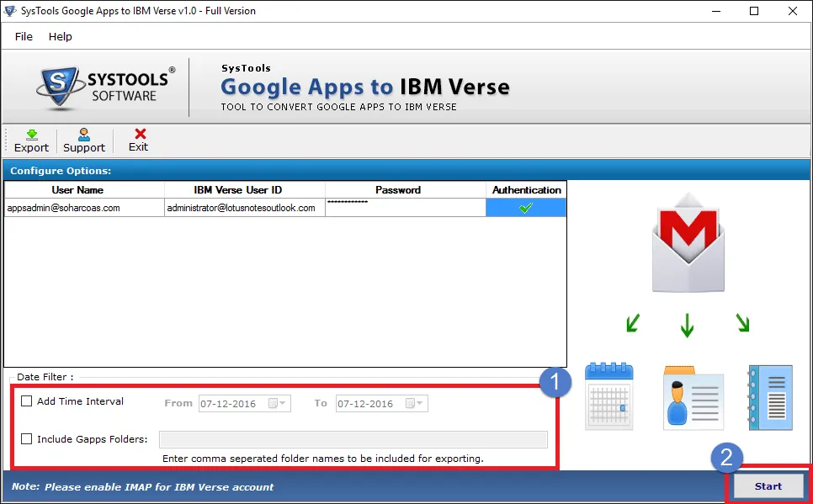Click the Gapps folder names input field
813x504 pixels.
[x=353, y=439]
